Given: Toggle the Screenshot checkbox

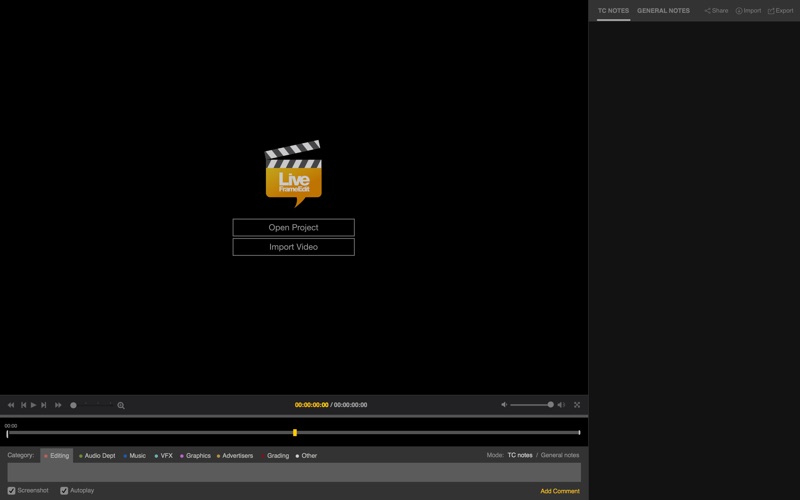Looking at the screenshot, I should (x=11, y=491).
